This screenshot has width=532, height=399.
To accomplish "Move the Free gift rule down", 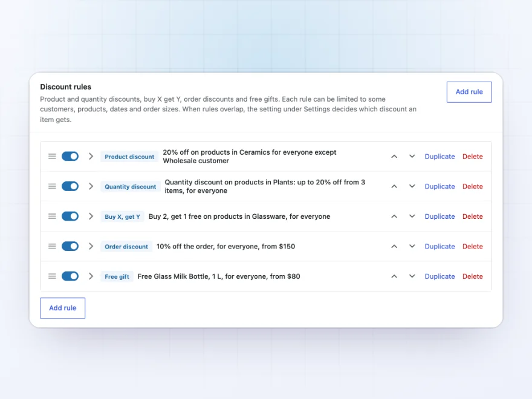I will 412,276.
